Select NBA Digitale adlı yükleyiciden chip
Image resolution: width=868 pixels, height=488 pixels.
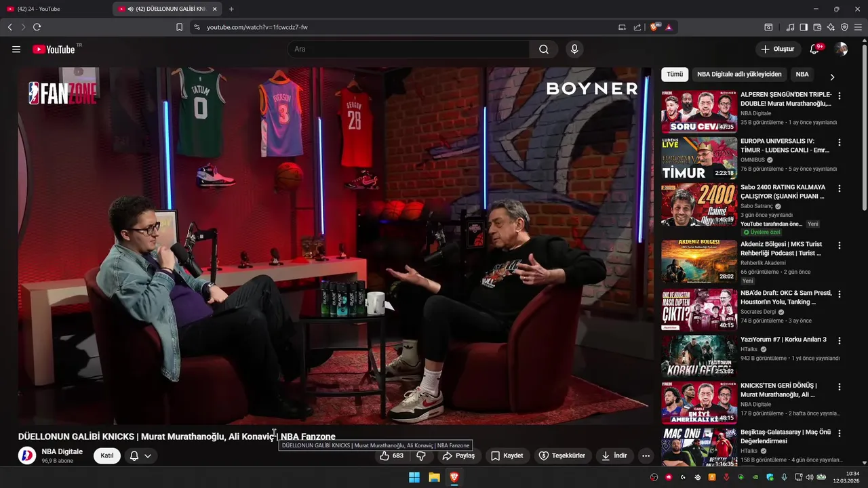pos(739,75)
